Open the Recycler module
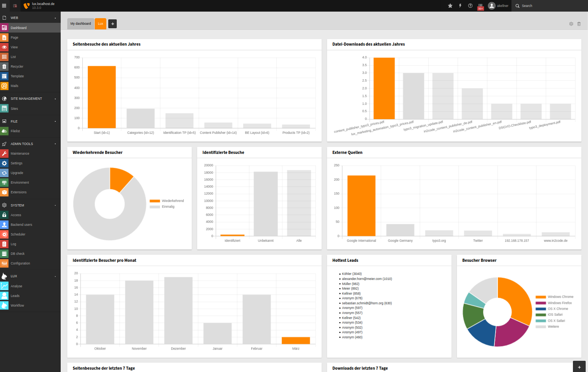This screenshot has width=588, height=372. (x=17, y=67)
